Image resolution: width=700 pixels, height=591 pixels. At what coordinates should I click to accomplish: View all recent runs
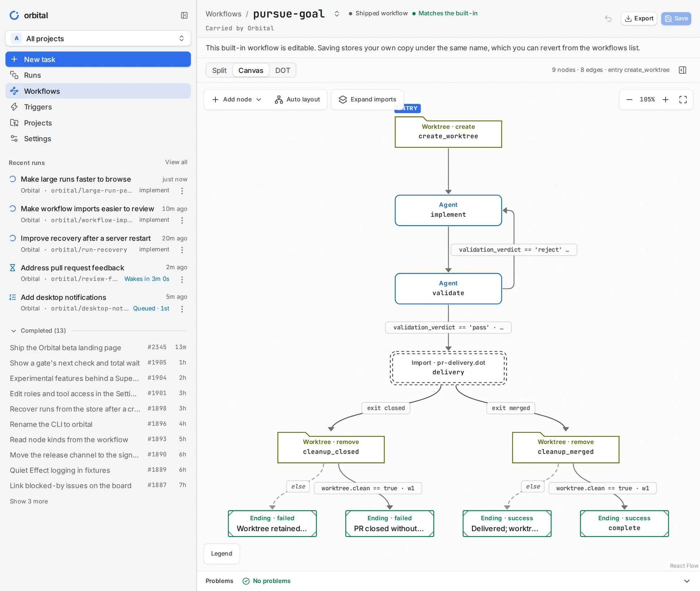click(x=176, y=162)
